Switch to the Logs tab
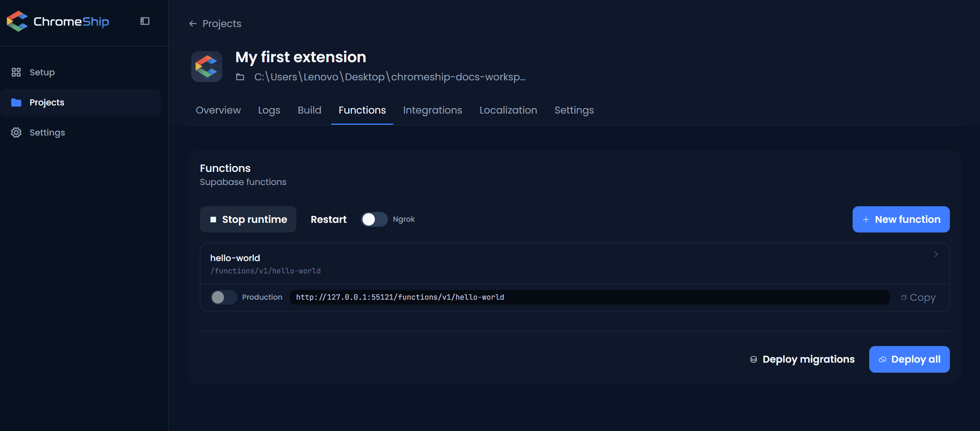The width and height of the screenshot is (980, 431). [x=269, y=110]
